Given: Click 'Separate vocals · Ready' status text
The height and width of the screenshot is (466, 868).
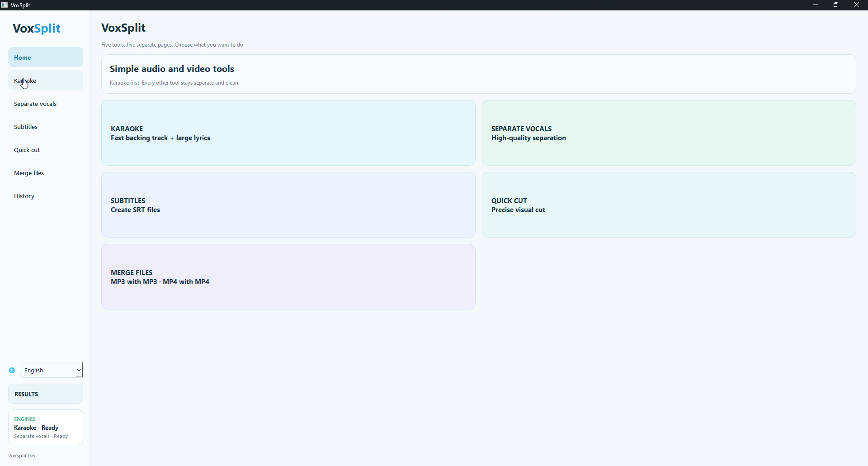Looking at the screenshot, I should click(x=41, y=436).
